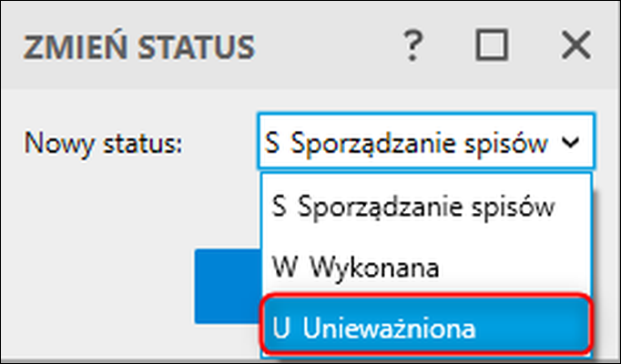The image size is (621, 364).
Task: Maximize the Zmień status dialog window
Action: 492,45
